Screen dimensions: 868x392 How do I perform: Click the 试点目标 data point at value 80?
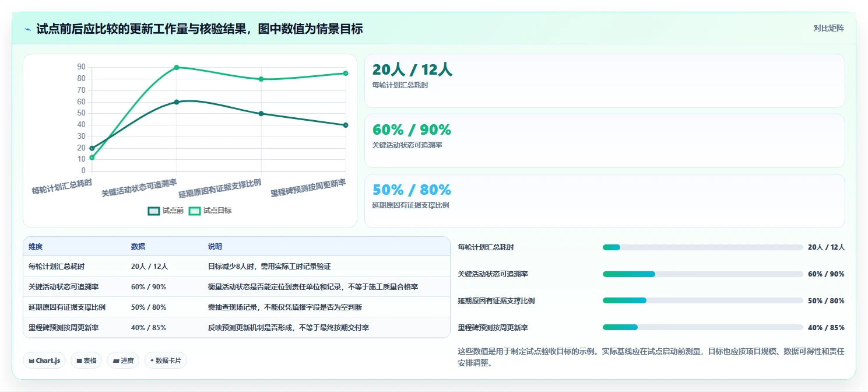[x=261, y=79]
